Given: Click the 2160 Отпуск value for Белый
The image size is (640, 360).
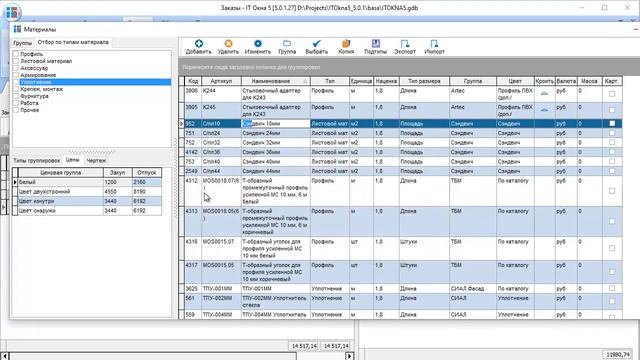Looking at the screenshot, I should [147, 182].
